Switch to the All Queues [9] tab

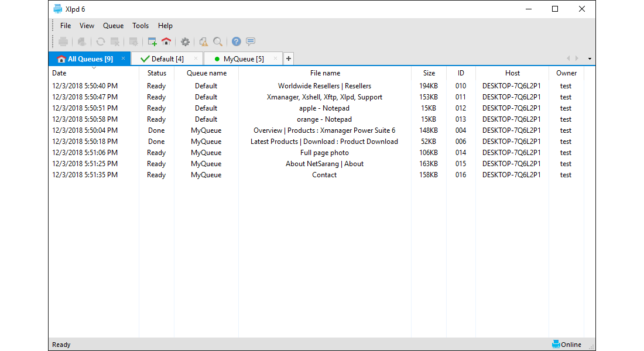[90, 58]
